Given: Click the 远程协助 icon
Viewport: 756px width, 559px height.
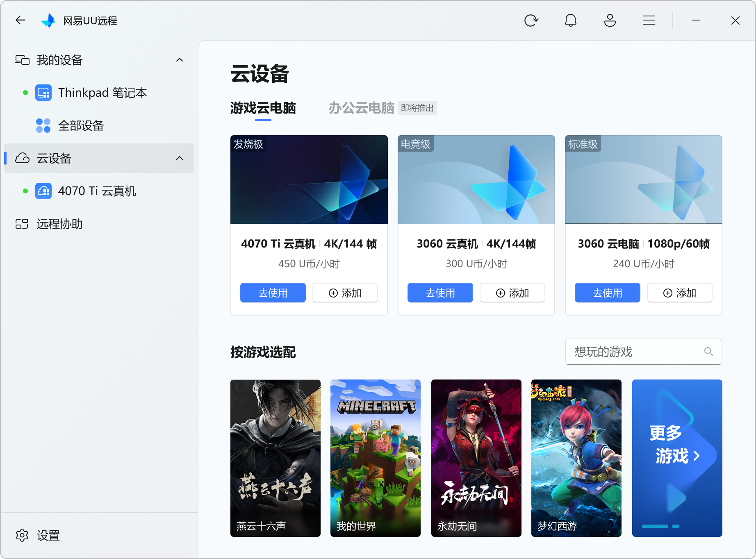Looking at the screenshot, I should [22, 224].
